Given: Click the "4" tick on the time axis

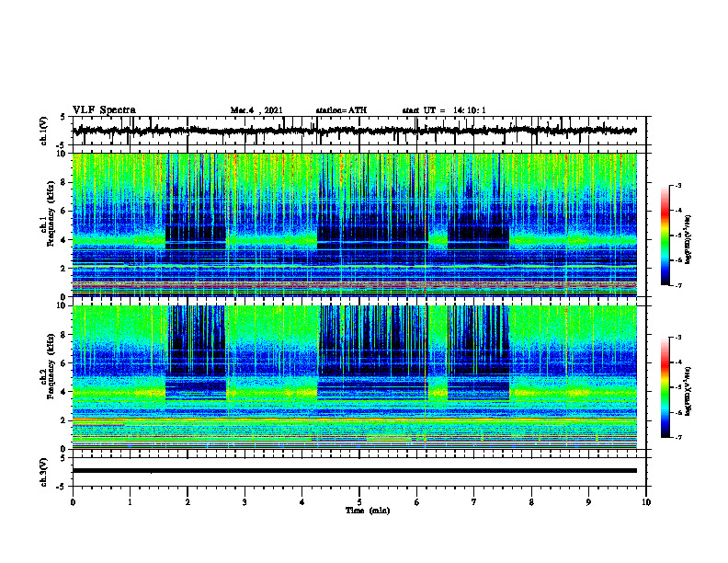Looking at the screenshot, I should [x=302, y=502].
